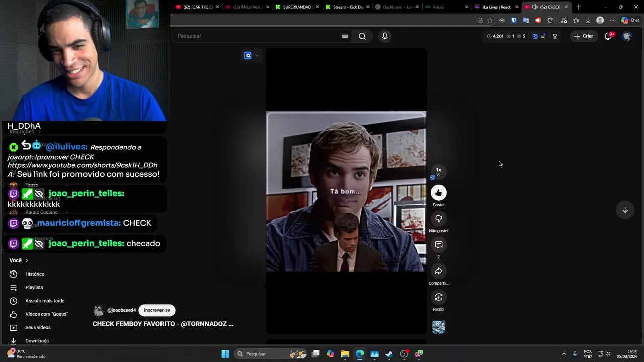Go to the next short with down arrow
The width and height of the screenshot is (644, 362).
625,210
